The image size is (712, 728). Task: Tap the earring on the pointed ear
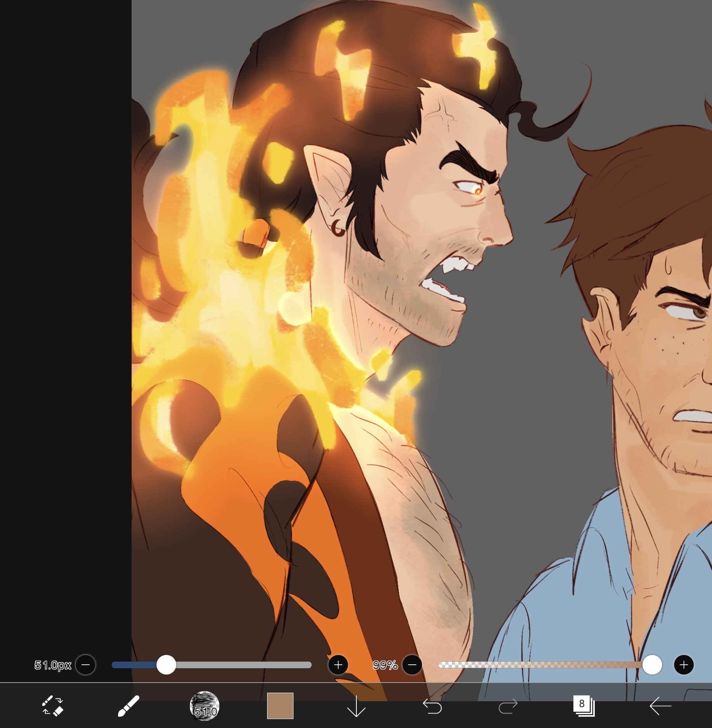pyautogui.click(x=338, y=229)
